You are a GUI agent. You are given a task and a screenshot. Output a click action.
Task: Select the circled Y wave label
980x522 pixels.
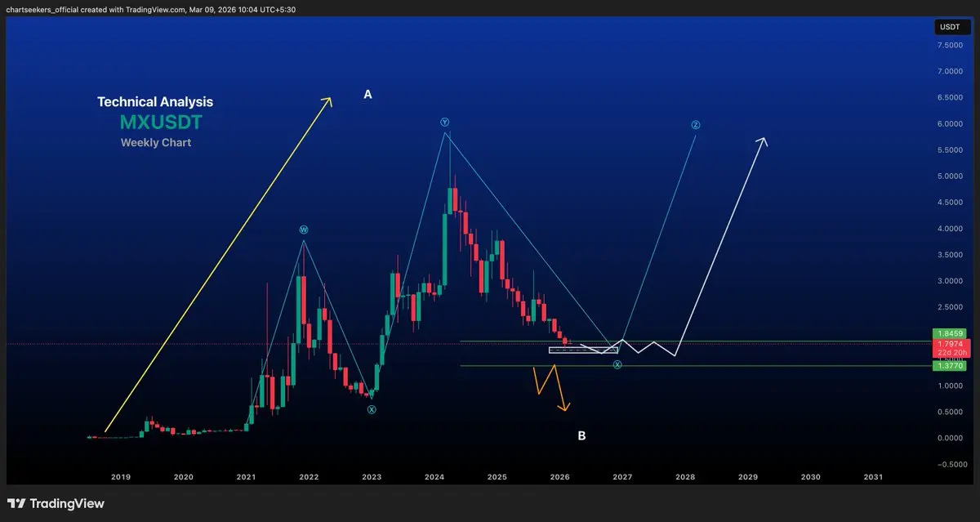pyautogui.click(x=445, y=123)
